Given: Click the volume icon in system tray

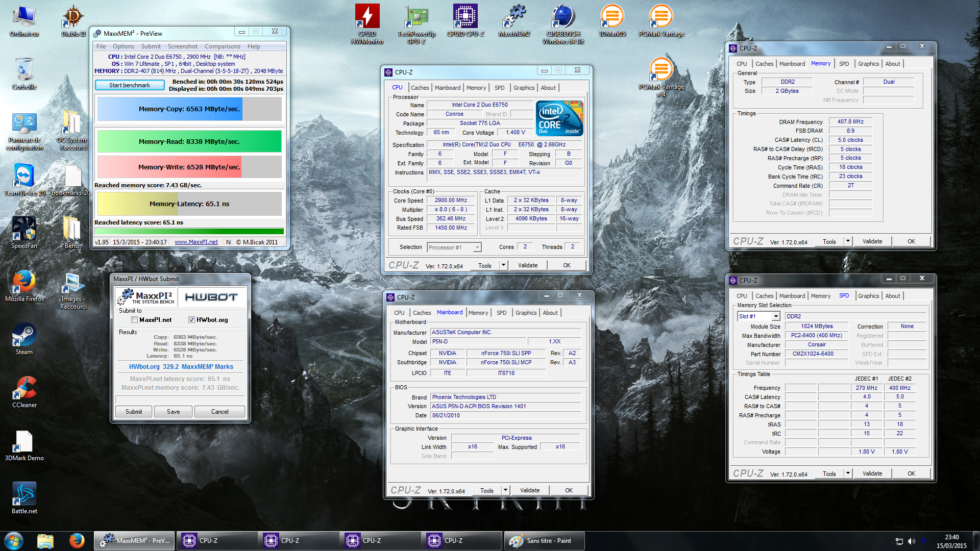Looking at the screenshot, I should [911, 541].
